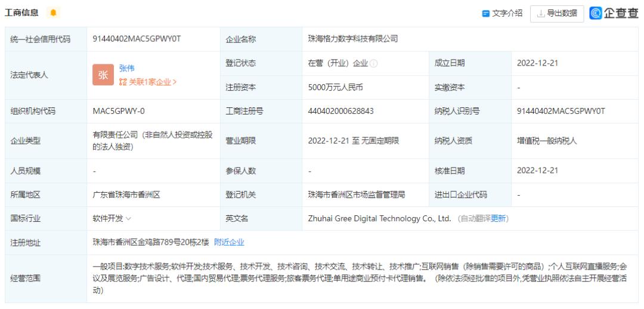Viewport: 644px width, 309px height.
Task: Click the 注册地址 label cell
Action: 46,243
